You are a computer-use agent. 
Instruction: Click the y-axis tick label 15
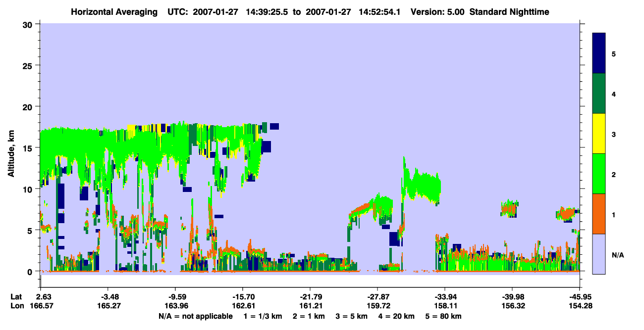[29, 147]
